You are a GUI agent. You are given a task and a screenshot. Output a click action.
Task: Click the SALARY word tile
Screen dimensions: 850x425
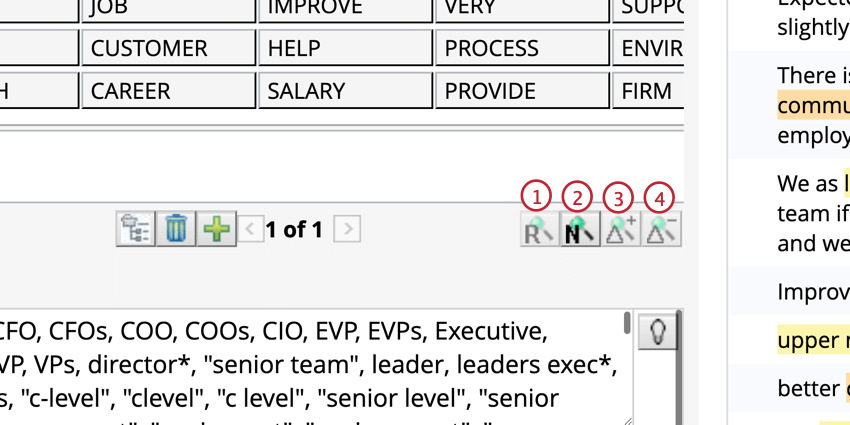(x=345, y=91)
